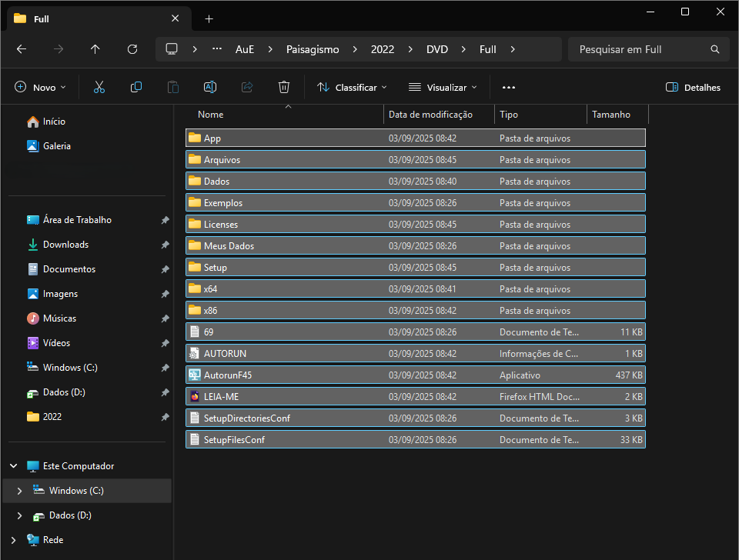Collapse the Este Computador tree node
This screenshot has width=739, height=560.
point(14,466)
